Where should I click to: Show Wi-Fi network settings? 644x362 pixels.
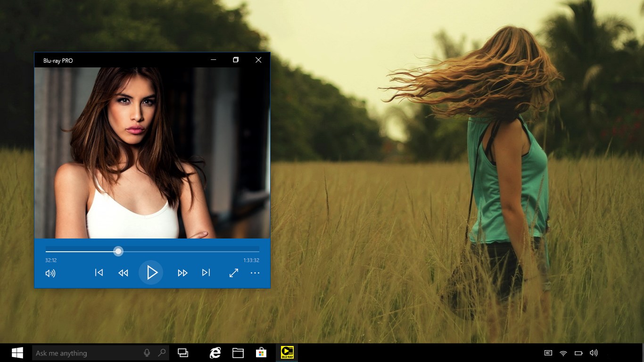pos(562,352)
